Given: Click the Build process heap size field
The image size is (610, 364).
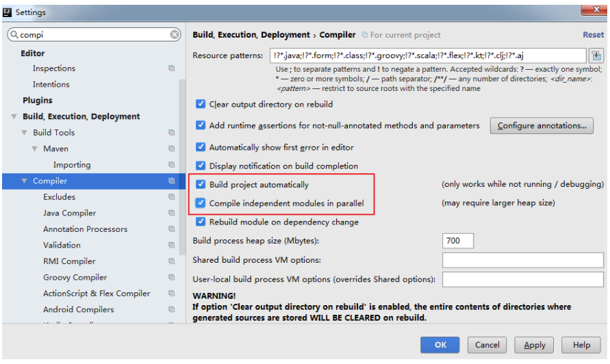Looking at the screenshot, I should [458, 241].
